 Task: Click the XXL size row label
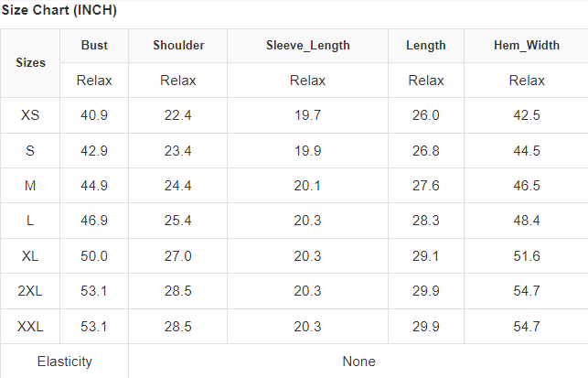click(30, 326)
